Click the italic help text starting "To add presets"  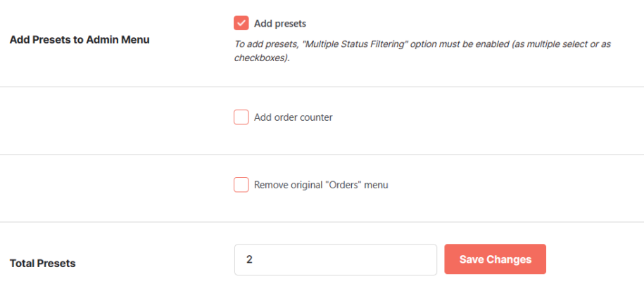[422, 51]
